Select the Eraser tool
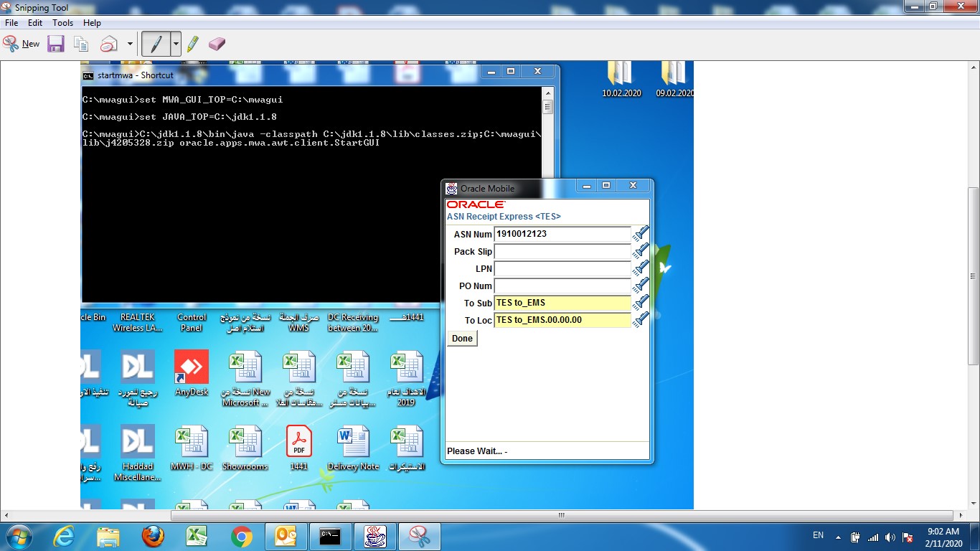Viewport: 980px width, 551px height. (x=217, y=44)
